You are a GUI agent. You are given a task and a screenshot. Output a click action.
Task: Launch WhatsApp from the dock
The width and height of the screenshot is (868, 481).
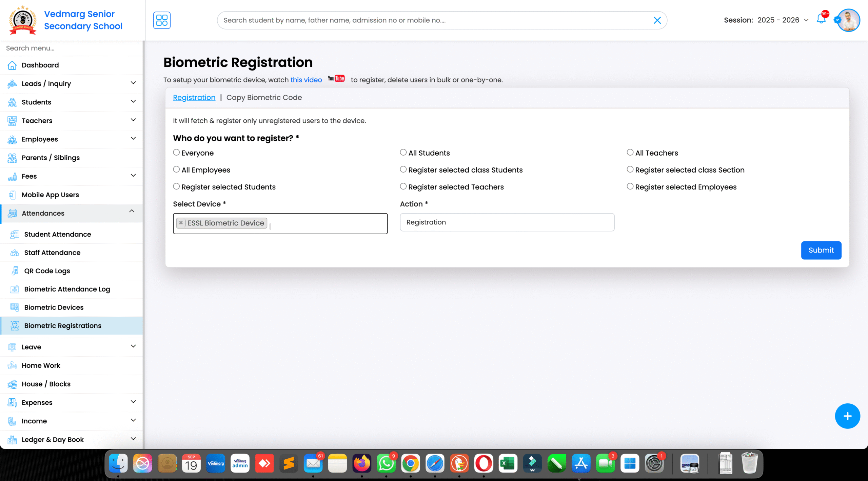[x=386, y=463]
